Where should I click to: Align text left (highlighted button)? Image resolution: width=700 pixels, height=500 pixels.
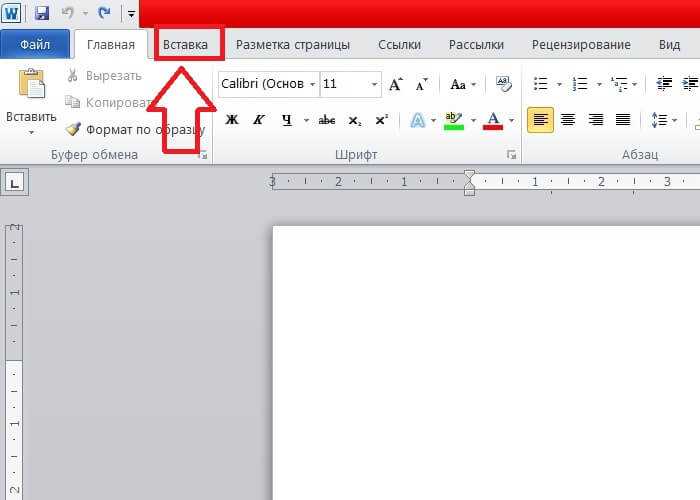pos(540,120)
